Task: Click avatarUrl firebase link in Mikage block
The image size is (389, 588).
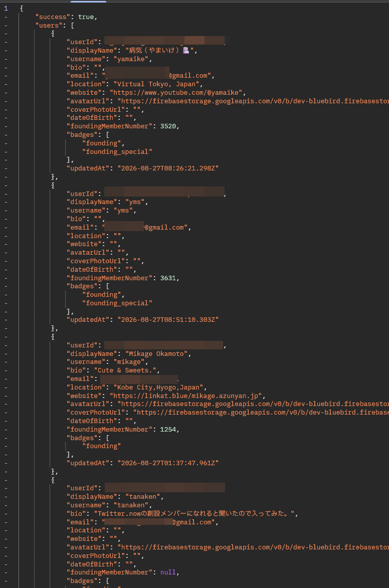Action: coord(253,404)
